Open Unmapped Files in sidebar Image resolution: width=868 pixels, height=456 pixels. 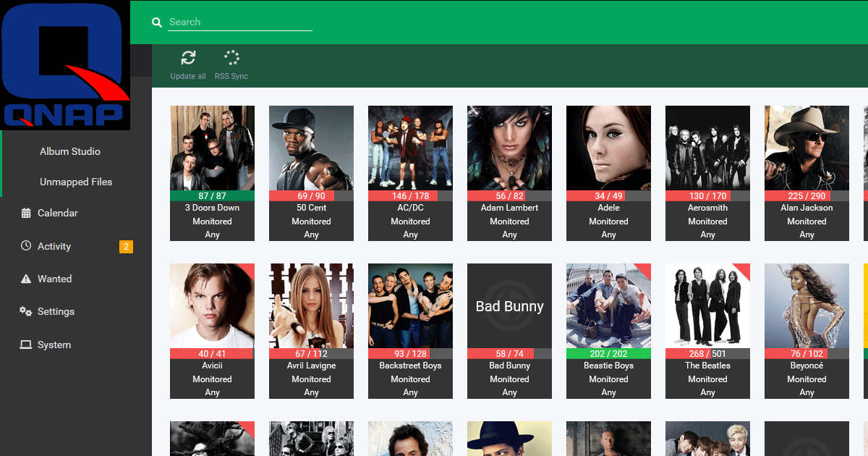click(x=76, y=182)
